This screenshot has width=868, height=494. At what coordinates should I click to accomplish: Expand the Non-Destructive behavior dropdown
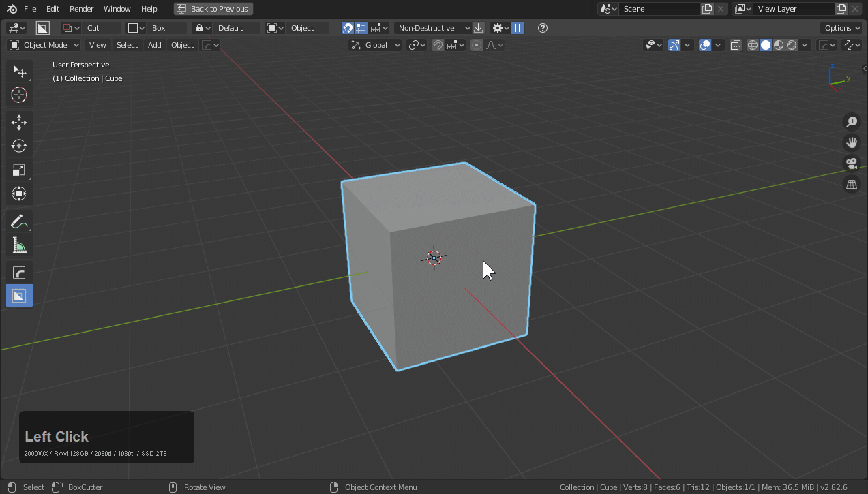(x=434, y=28)
